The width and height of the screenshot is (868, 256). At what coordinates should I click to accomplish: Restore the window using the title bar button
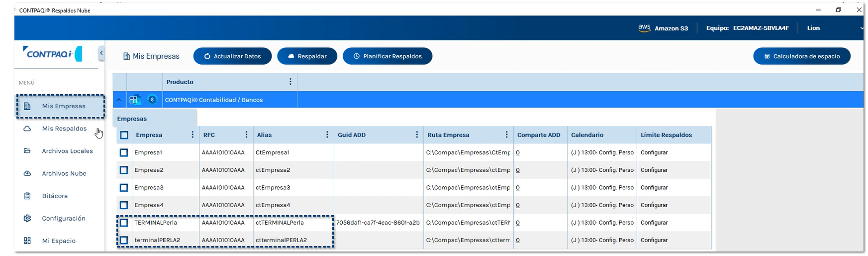pos(839,10)
